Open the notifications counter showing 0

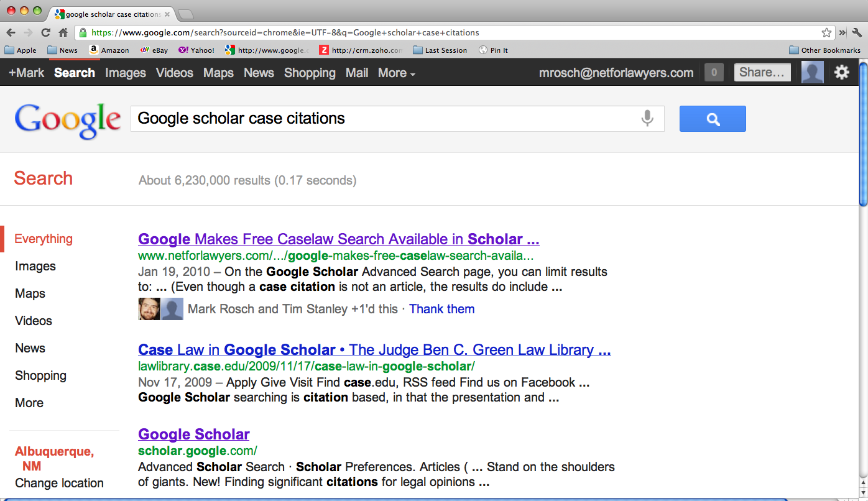click(714, 73)
